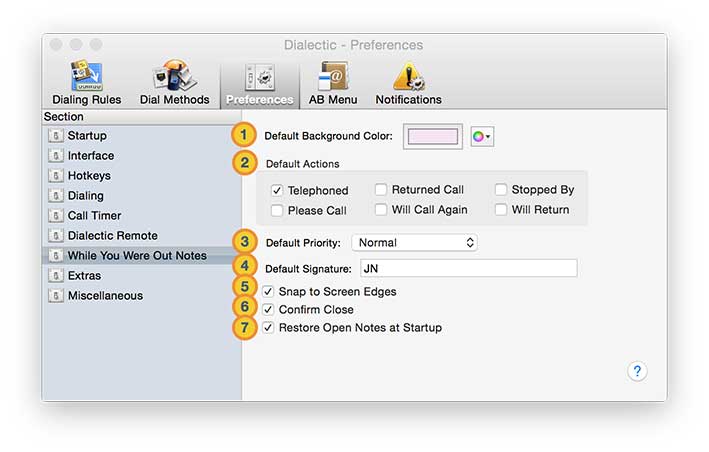This screenshot has height=452, width=709.
Task: Click the icon beside Startup section
Action: (56, 136)
